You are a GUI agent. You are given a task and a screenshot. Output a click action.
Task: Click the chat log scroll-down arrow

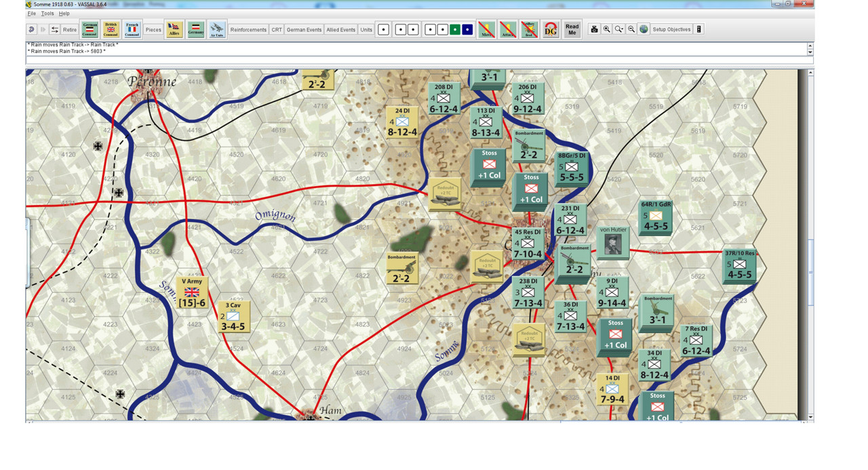810,52
